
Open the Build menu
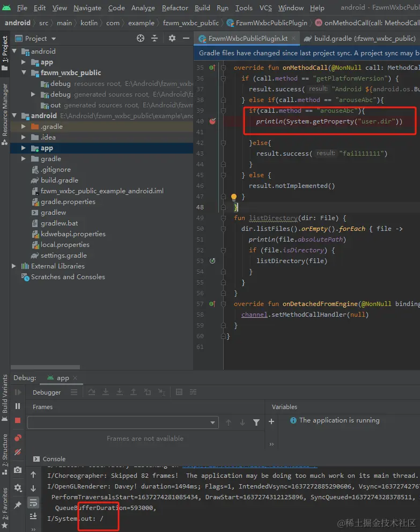(202, 8)
